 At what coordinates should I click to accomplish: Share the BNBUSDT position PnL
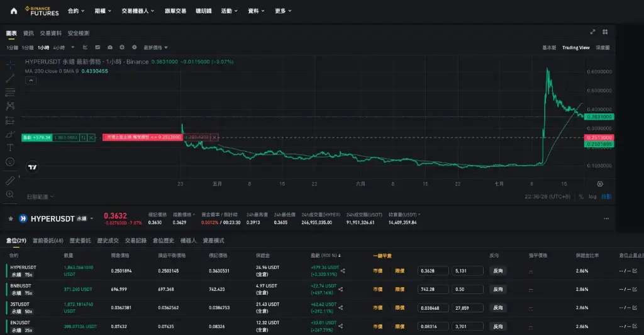(340, 289)
